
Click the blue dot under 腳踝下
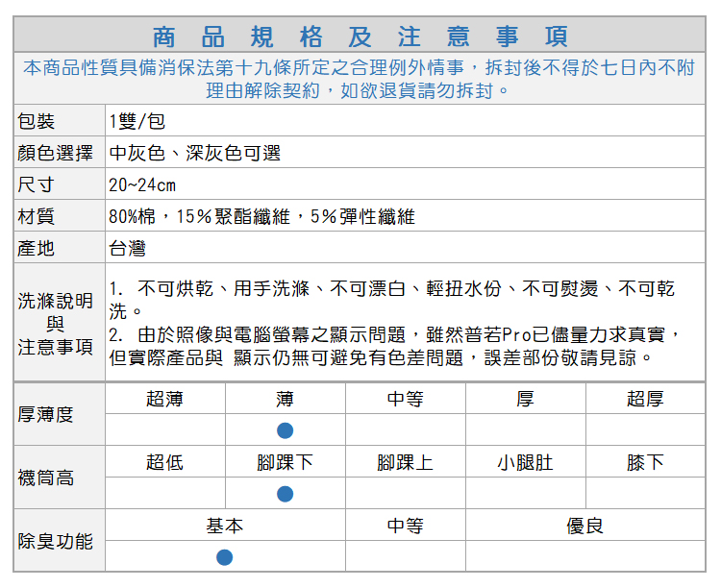coord(285,494)
